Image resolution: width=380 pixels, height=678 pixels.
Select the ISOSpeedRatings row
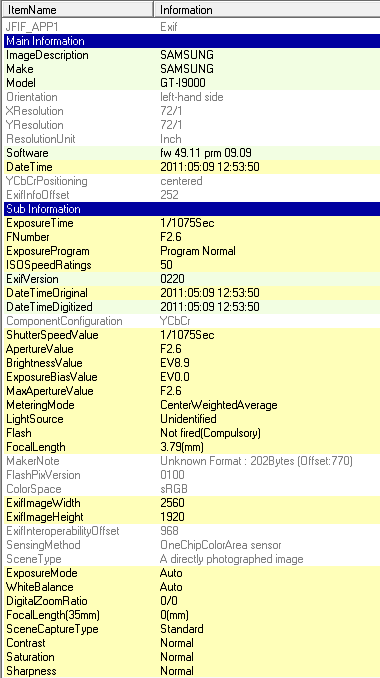[192, 265]
